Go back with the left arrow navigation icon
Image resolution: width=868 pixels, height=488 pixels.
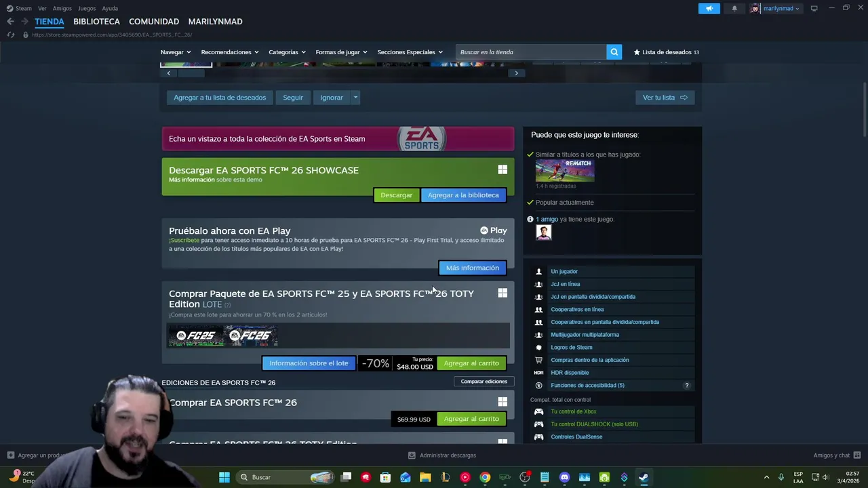[10, 22]
